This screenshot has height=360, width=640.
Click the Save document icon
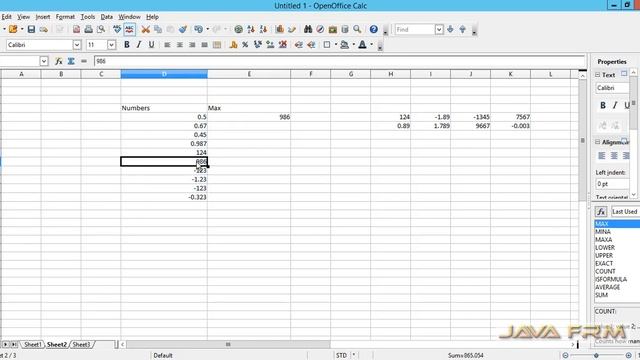31,29
